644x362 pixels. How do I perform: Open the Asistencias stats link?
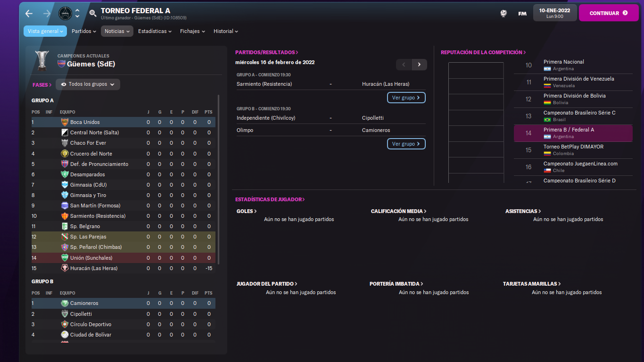pyautogui.click(x=523, y=211)
